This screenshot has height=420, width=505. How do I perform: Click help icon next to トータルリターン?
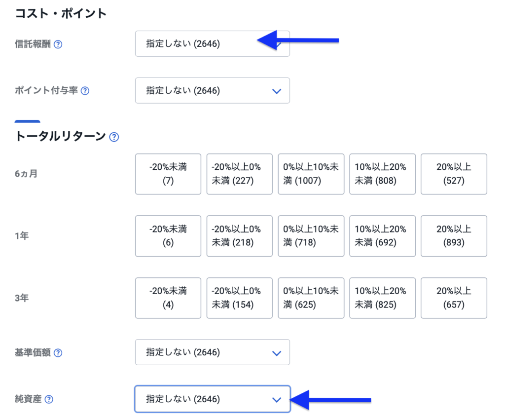114,137
